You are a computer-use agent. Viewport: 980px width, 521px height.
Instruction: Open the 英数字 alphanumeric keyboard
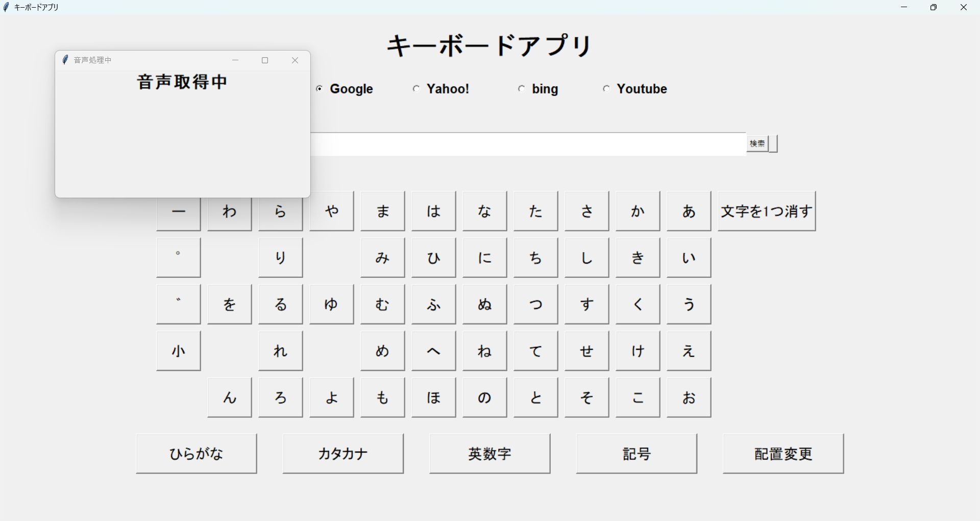490,454
